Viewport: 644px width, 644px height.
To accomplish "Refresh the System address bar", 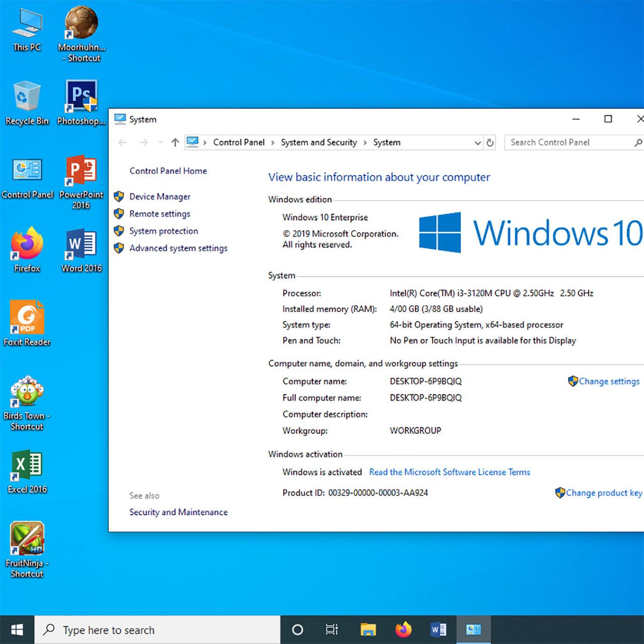I will (490, 143).
